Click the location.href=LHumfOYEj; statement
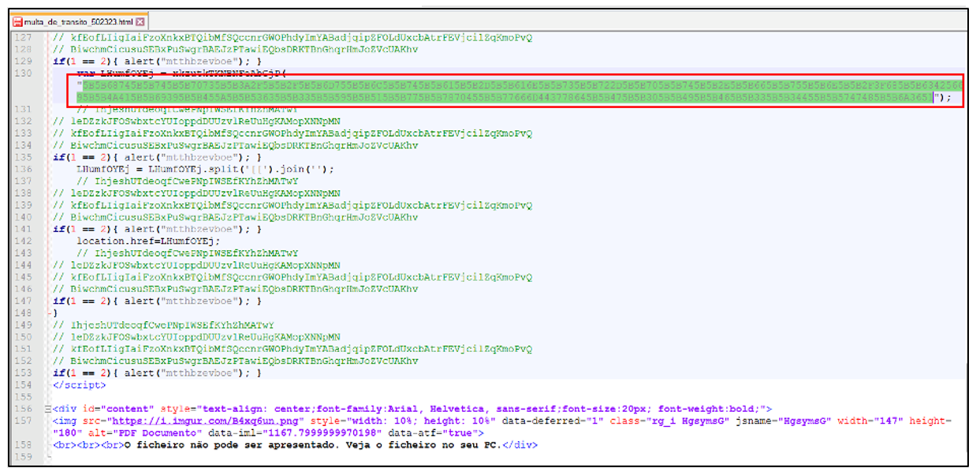Screen dimensions: 980x475 click(x=149, y=241)
